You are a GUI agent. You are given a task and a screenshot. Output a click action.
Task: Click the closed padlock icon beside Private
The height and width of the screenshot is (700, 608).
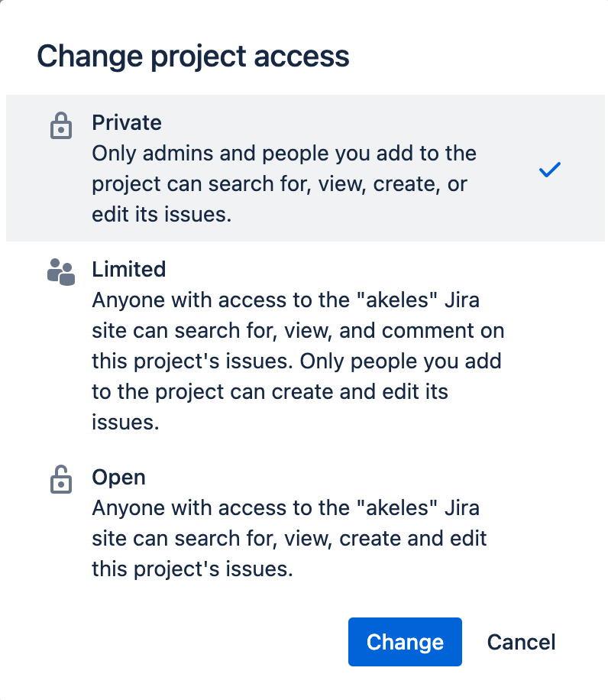point(61,124)
